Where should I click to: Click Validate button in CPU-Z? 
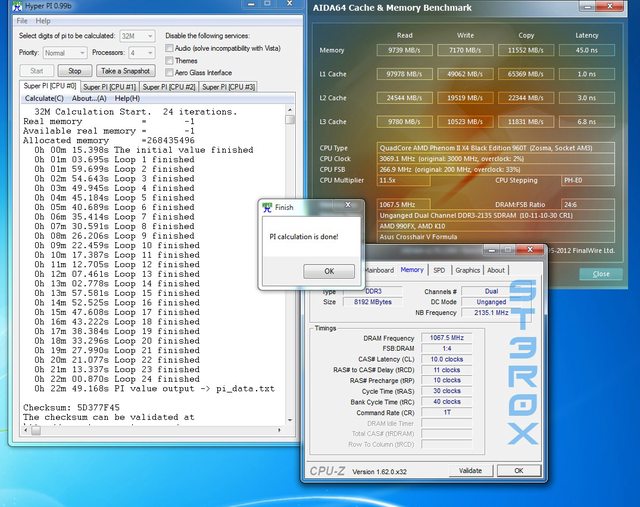[471, 471]
